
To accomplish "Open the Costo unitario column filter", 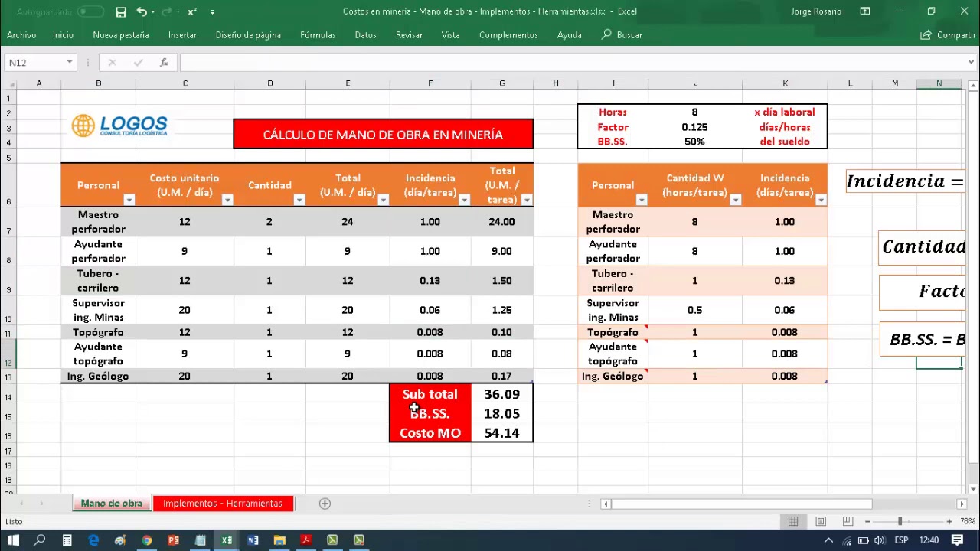I will tap(227, 201).
